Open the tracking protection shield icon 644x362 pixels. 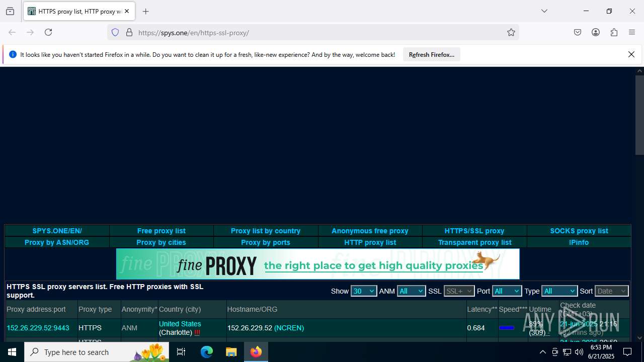(x=115, y=33)
